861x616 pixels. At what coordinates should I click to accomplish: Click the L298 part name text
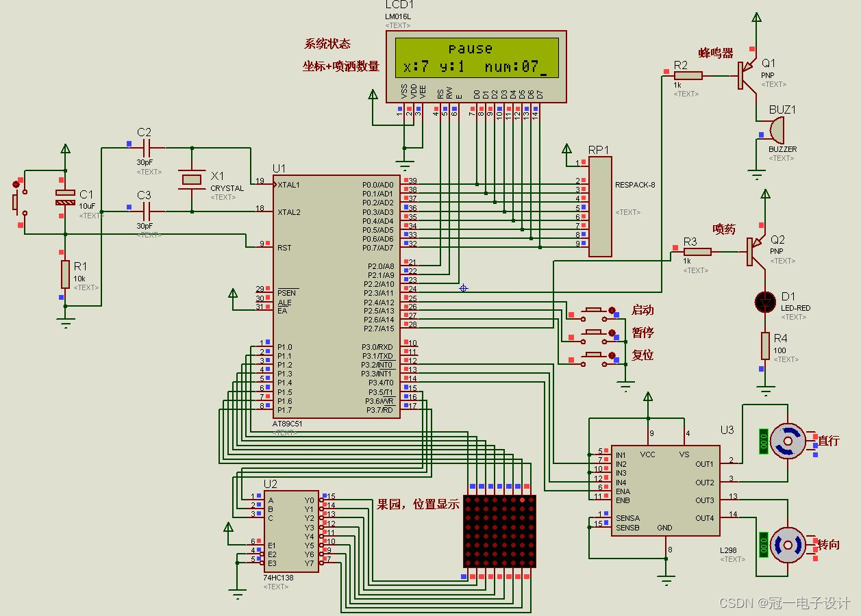(x=728, y=550)
